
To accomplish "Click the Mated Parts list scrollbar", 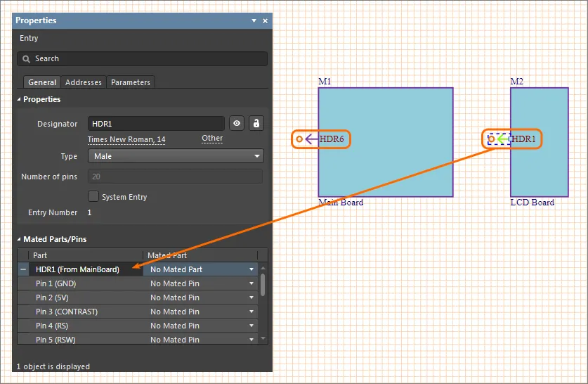I will click(263, 285).
